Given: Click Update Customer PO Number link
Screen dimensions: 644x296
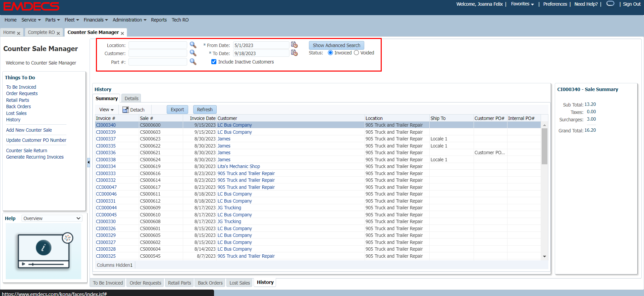Looking at the screenshot, I should [36, 140].
